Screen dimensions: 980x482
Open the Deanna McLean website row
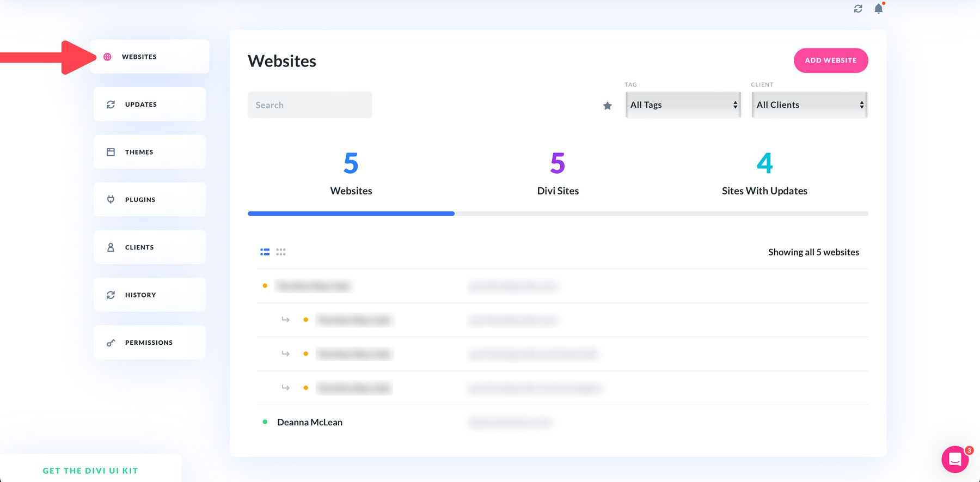point(562,422)
